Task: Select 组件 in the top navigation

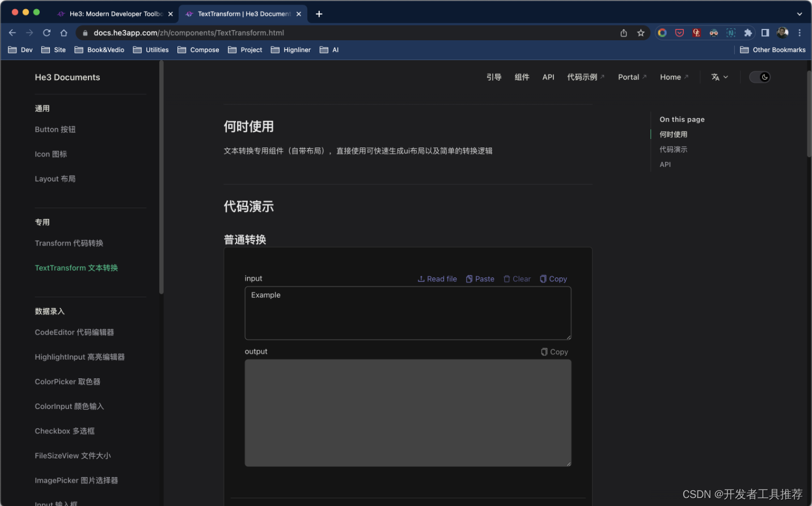Action: (522, 77)
